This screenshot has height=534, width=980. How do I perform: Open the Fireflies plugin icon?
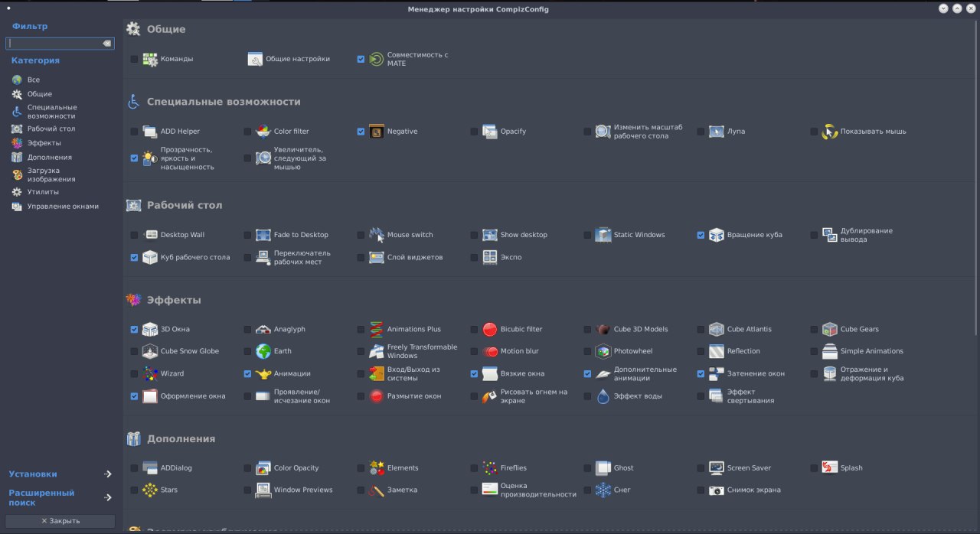point(489,467)
